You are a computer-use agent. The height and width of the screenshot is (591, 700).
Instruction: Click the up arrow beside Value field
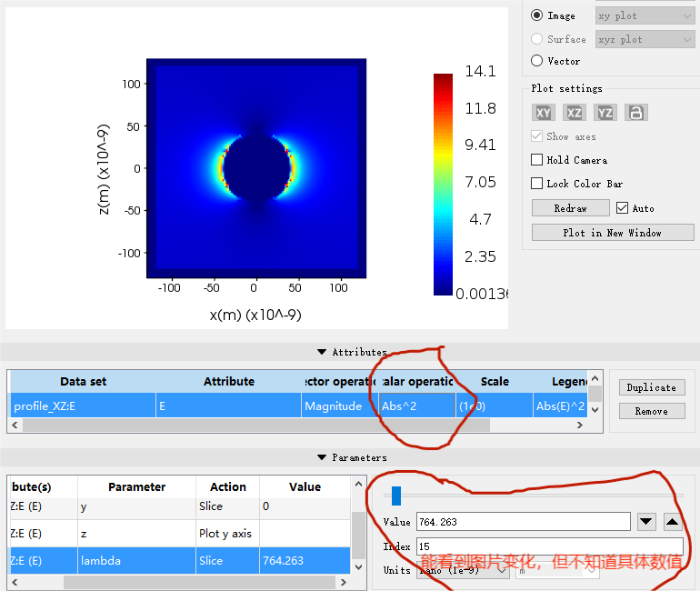pyautogui.click(x=672, y=522)
